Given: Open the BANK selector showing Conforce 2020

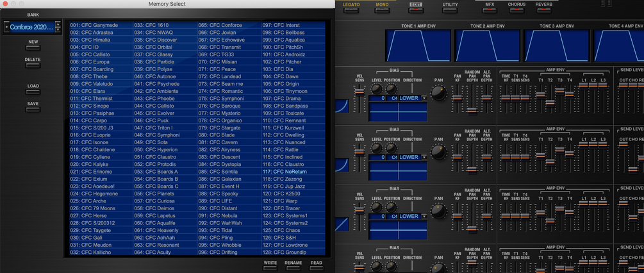Looking at the screenshot, I should [32, 27].
